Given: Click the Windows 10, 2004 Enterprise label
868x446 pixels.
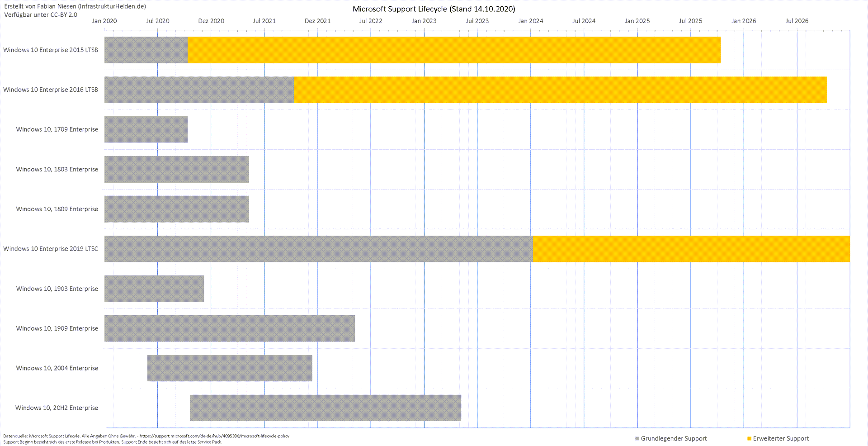Looking at the screenshot, I should click(x=57, y=369).
